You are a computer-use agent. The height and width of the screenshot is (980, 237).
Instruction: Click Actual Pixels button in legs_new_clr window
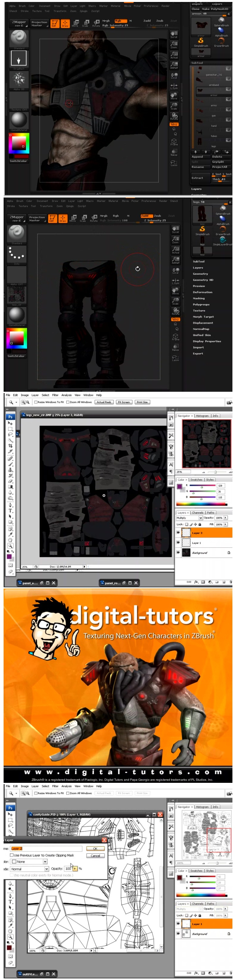104,402
